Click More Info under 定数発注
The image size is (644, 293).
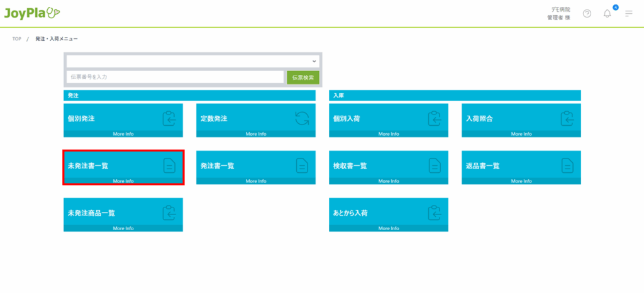click(256, 134)
